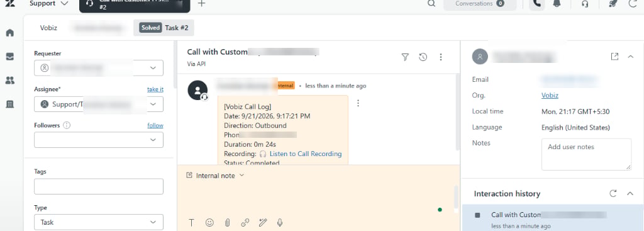
Task: Open the Zendesk logo home
Action: [x=10, y=3]
